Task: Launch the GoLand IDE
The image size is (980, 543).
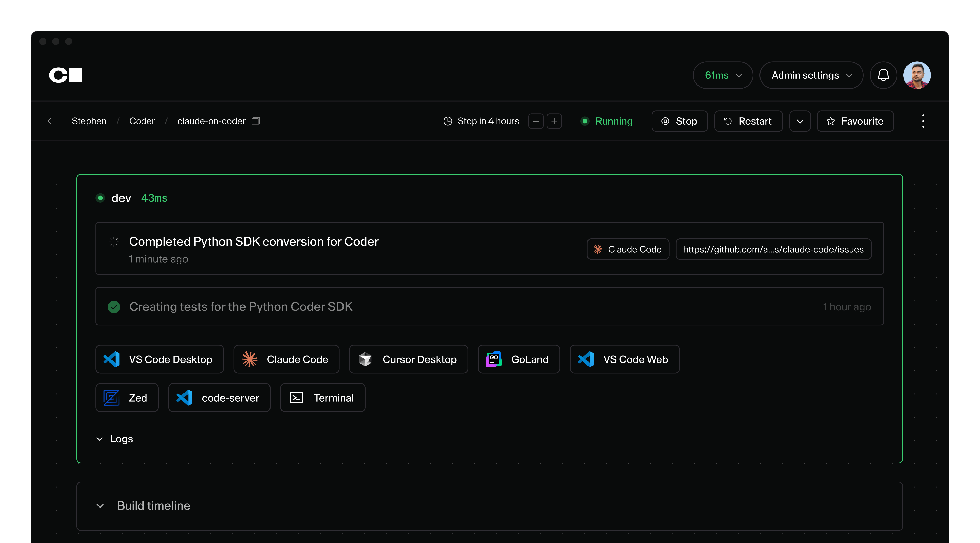Action: pos(519,359)
